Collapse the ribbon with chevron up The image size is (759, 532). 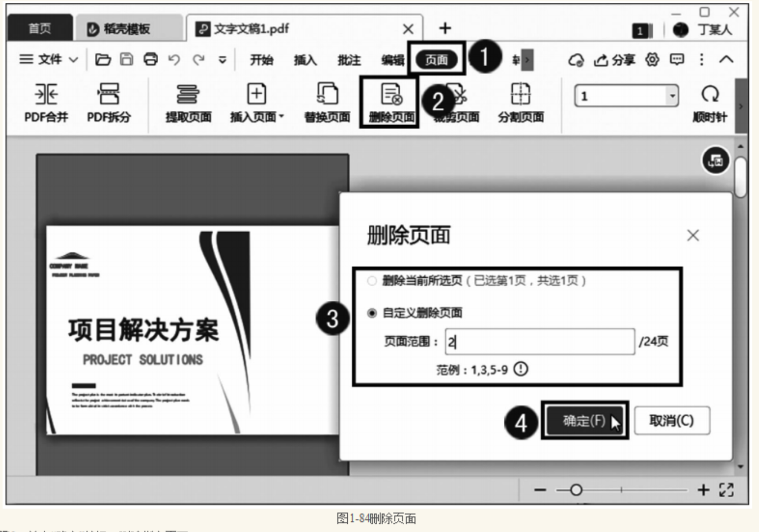point(726,59)
